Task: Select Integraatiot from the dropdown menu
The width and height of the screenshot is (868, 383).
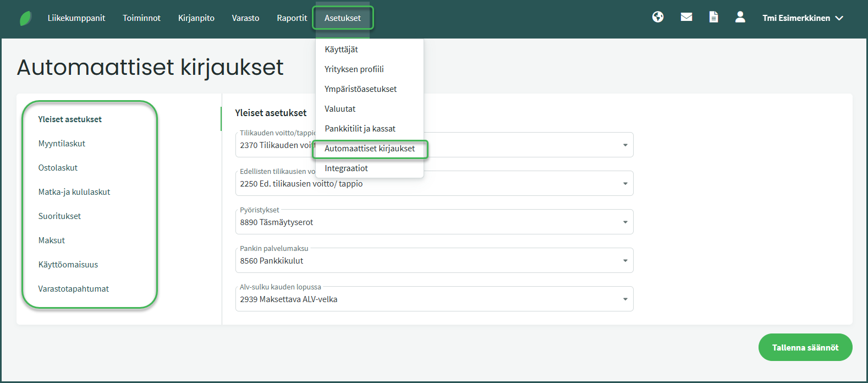Action: 346,168
